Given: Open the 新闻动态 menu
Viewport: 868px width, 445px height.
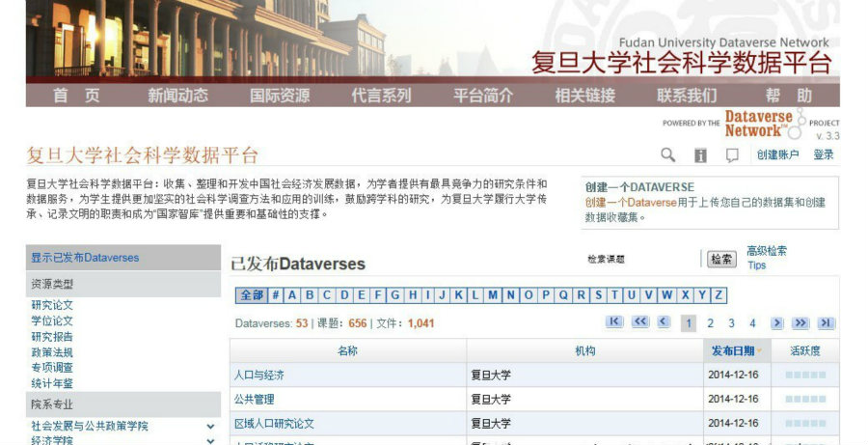Looking at the screenshot, I should click(177, 96).
